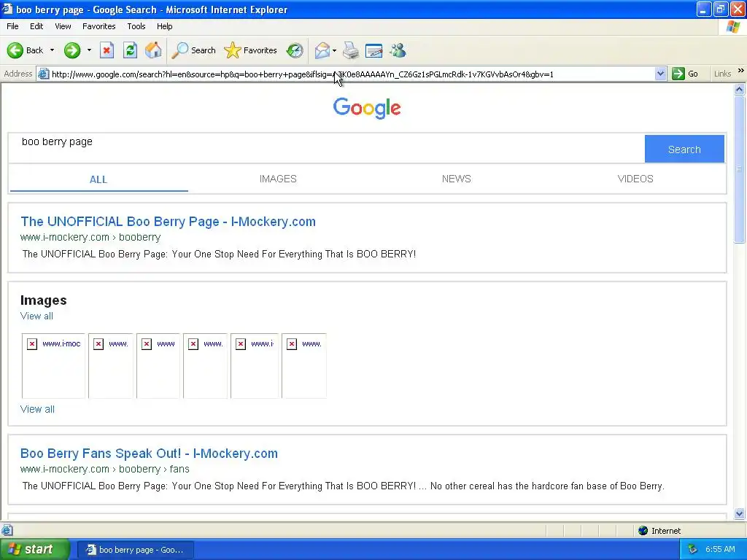747x560 pixels.
Task: Click the IE icon in title bar
Action: click(x=7, y=9)
